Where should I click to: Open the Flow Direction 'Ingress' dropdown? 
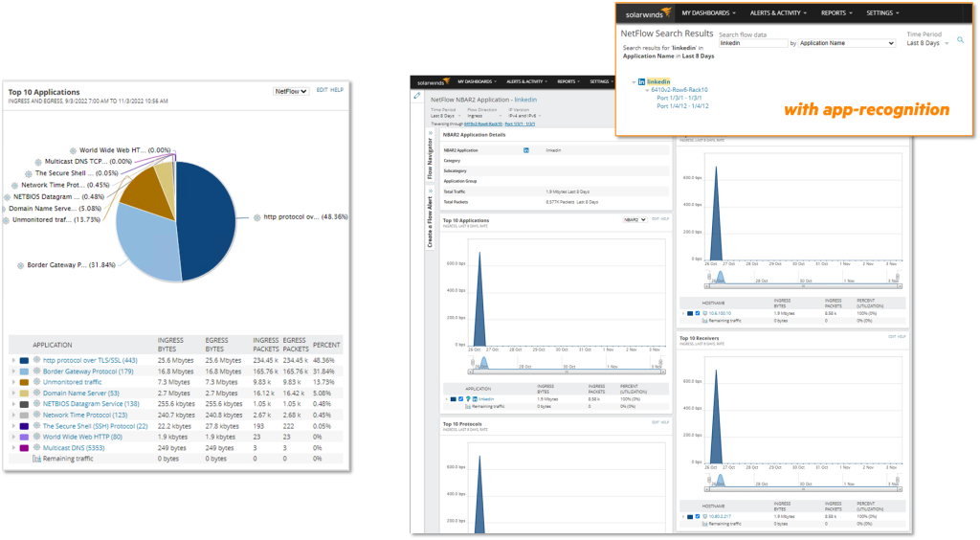484,116
